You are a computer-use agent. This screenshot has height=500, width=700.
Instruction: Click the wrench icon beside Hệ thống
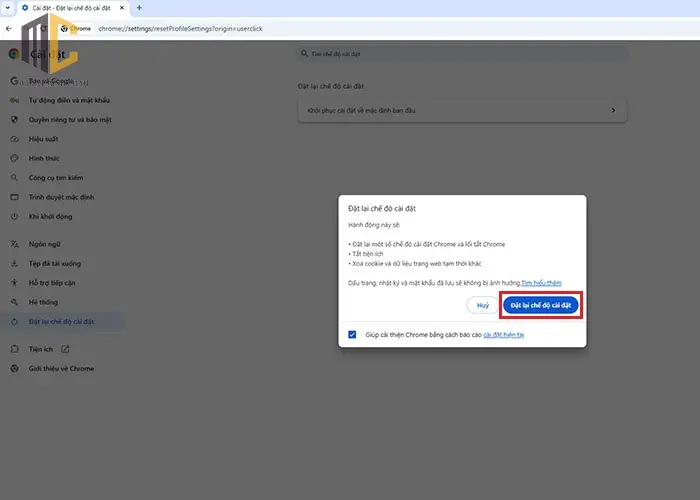[14, 302]
